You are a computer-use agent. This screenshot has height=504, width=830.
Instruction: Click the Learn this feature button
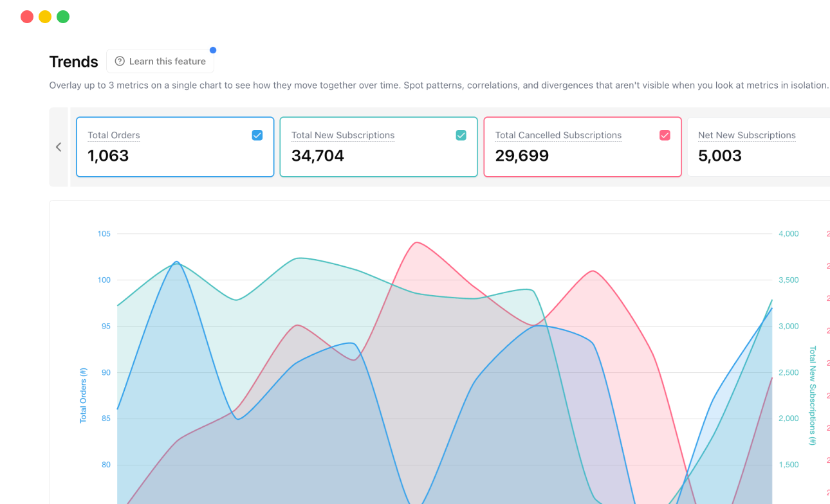160,61
